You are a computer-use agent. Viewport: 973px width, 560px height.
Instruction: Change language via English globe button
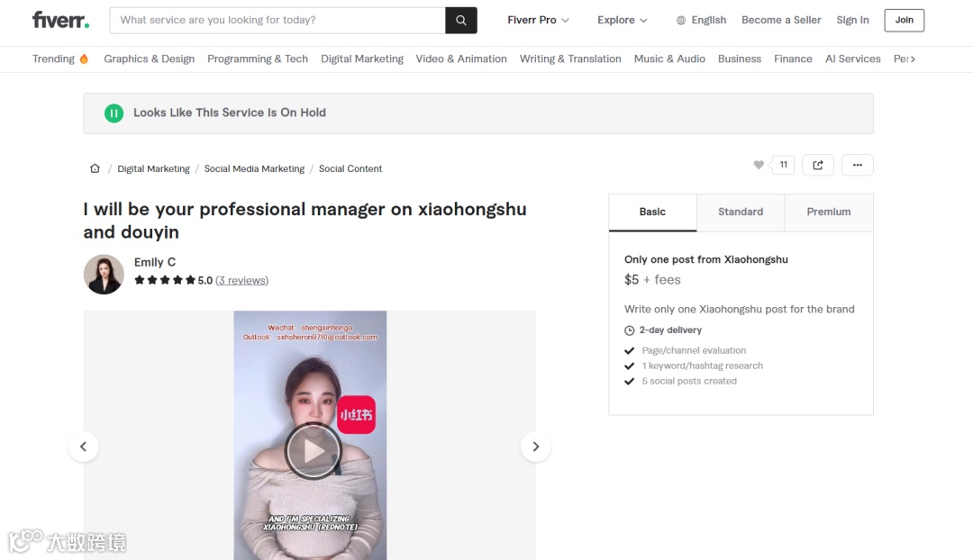click(x=701, y=20)
